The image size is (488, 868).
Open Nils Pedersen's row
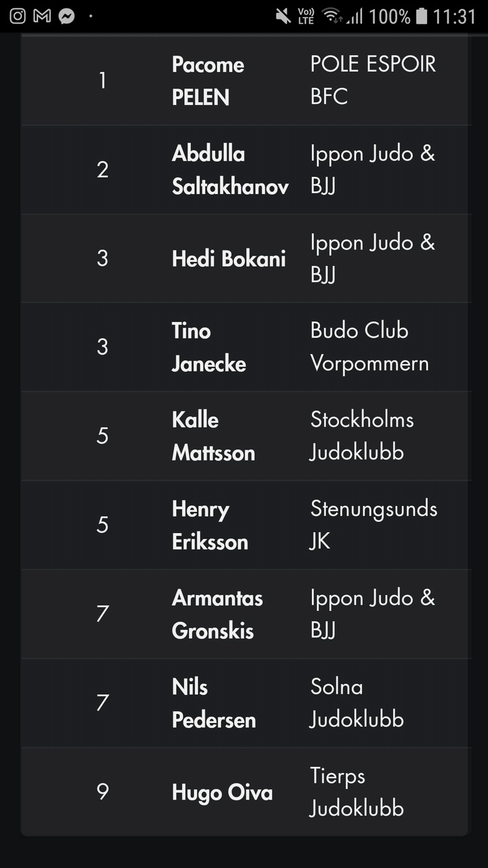click(245, 703)
